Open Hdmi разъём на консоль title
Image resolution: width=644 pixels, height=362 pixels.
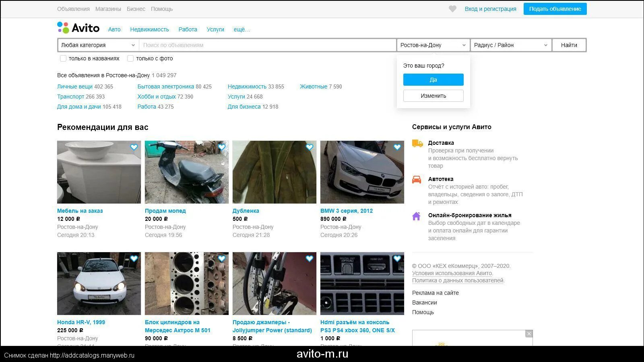coord(357,326)
